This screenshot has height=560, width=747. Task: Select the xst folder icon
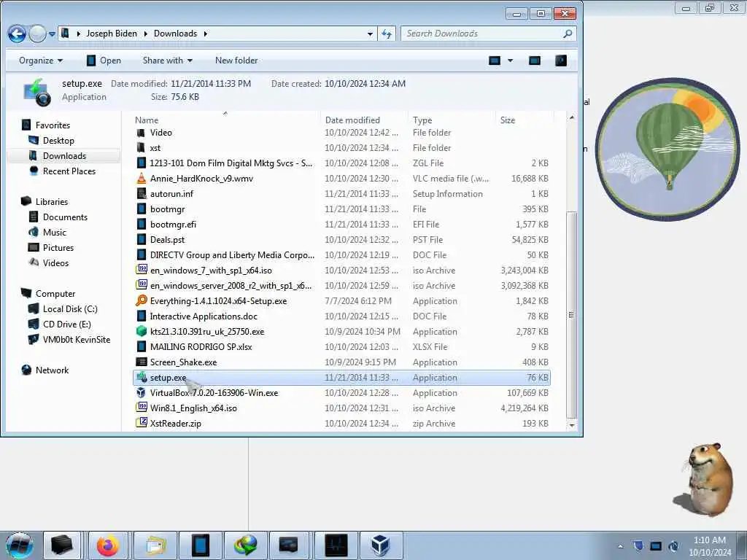(141, 148)
